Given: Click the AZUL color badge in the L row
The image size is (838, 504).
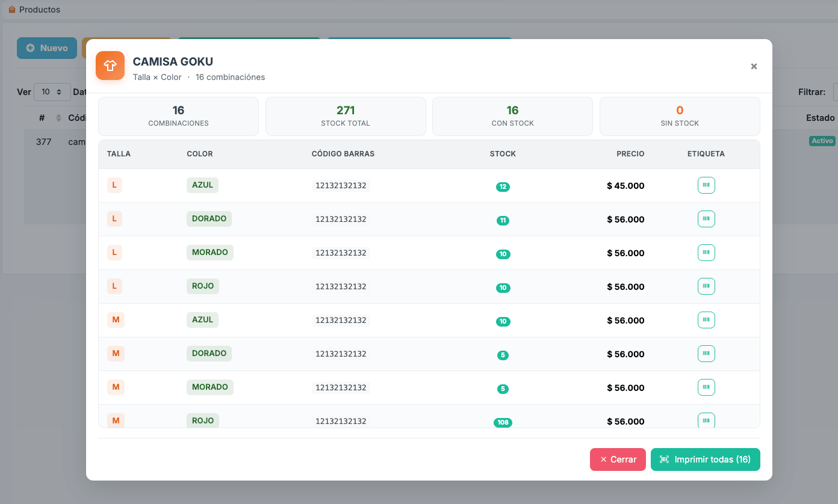Looking at the screenshot, I should 202,185.
